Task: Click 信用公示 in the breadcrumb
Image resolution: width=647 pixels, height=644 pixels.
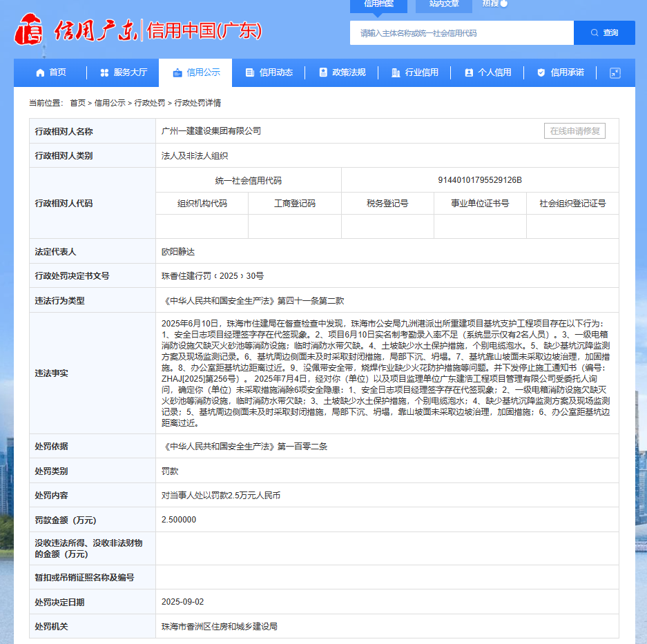Action: click(x=110, y=103)
